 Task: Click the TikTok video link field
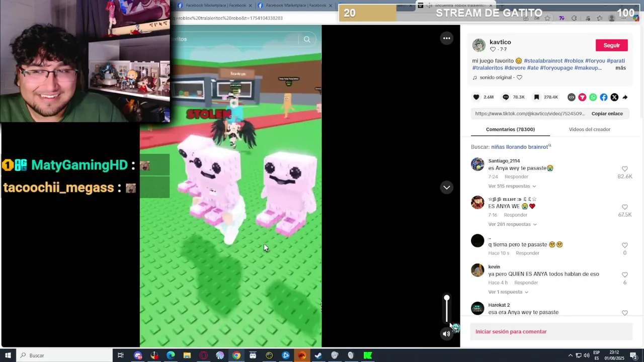[530, 114]
